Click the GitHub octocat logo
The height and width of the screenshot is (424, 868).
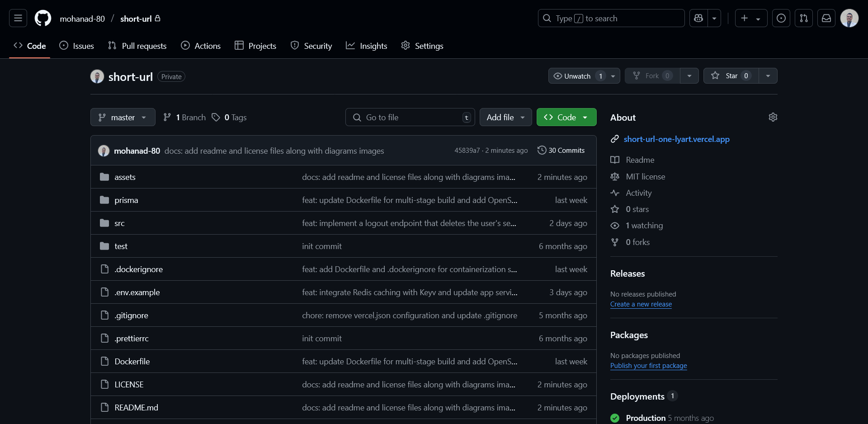42,18
